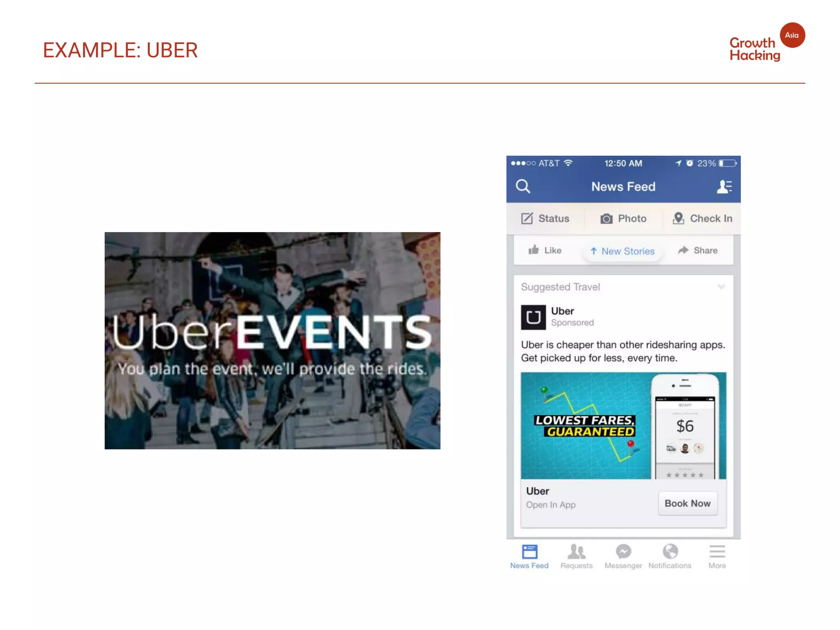Click the 'EXAMPLE: UBER' slide title

(x=120, y=50)
